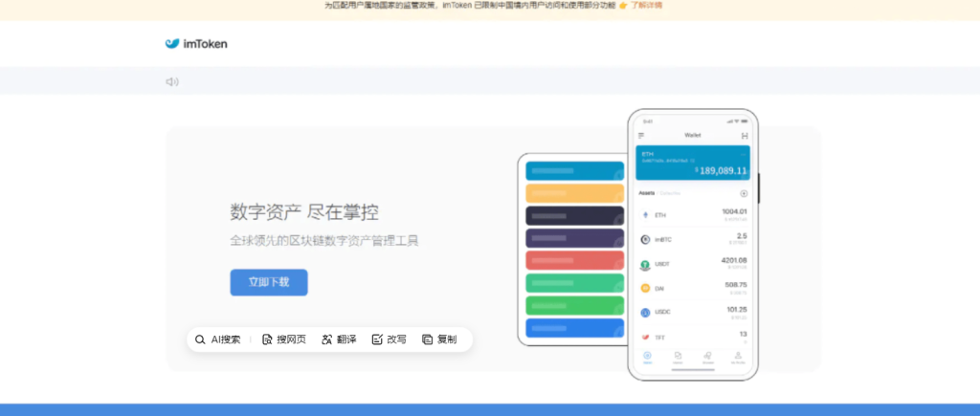Click the yellow card on the tablet
This screenshot has height=416, width=980.
(x=574, y=193)
